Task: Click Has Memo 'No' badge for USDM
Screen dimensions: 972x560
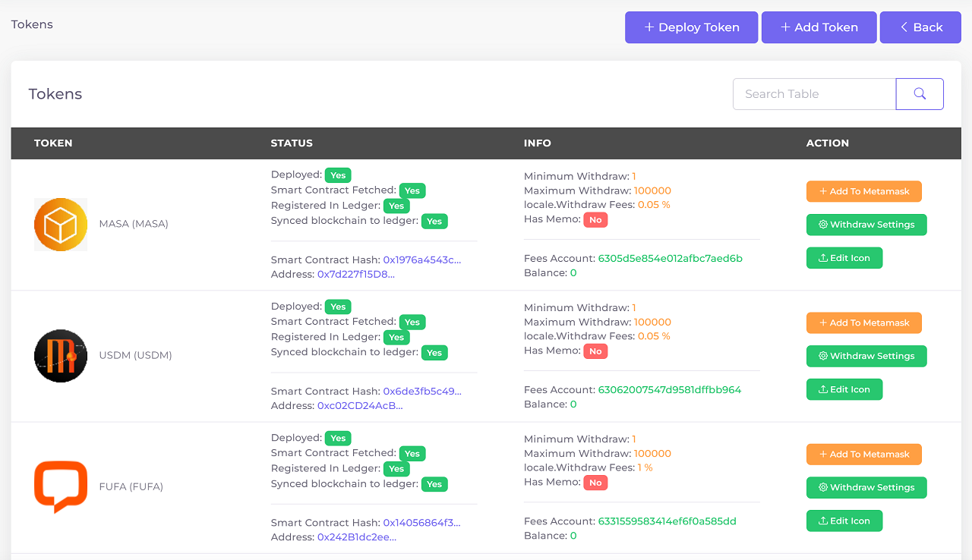Action: (x=595, y=351)
